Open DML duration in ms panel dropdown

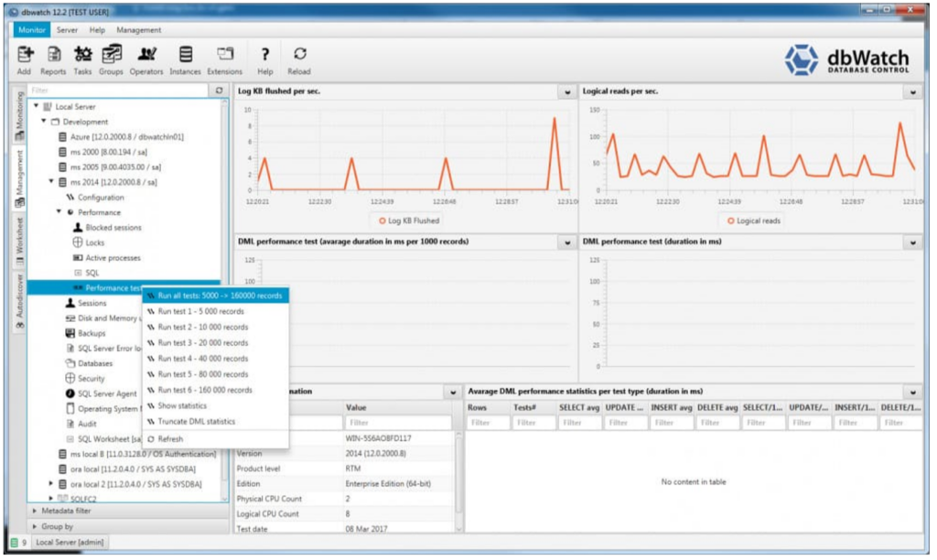[x=913, y=242]
